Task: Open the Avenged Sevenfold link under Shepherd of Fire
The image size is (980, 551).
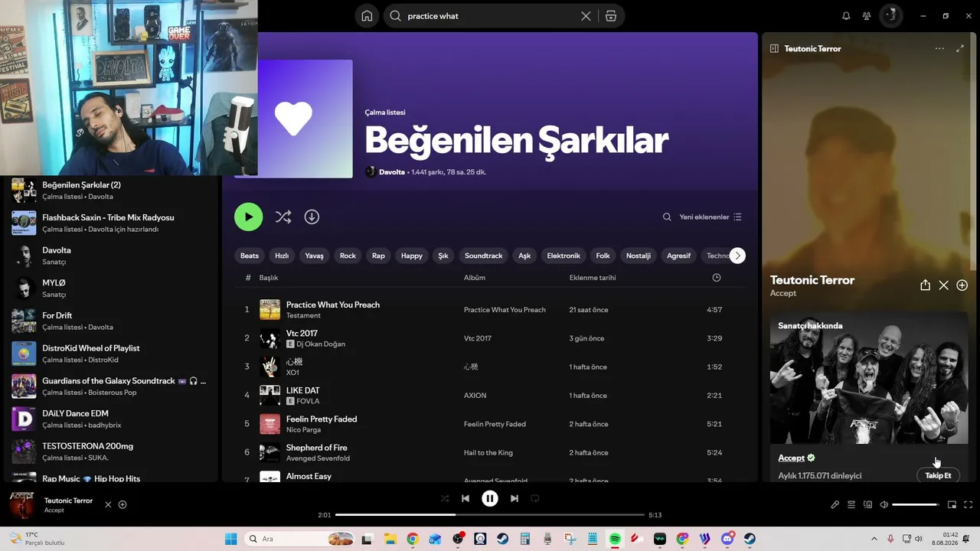Action: click(318, 458)
